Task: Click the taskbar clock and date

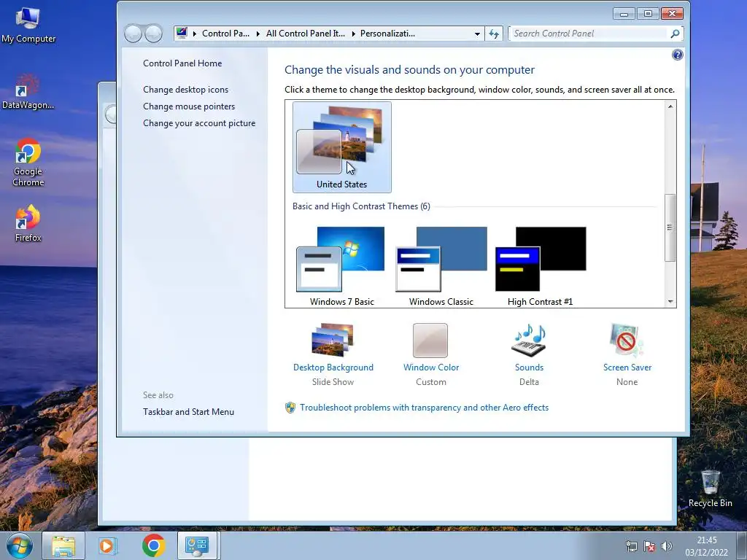Action: point(706,546)
